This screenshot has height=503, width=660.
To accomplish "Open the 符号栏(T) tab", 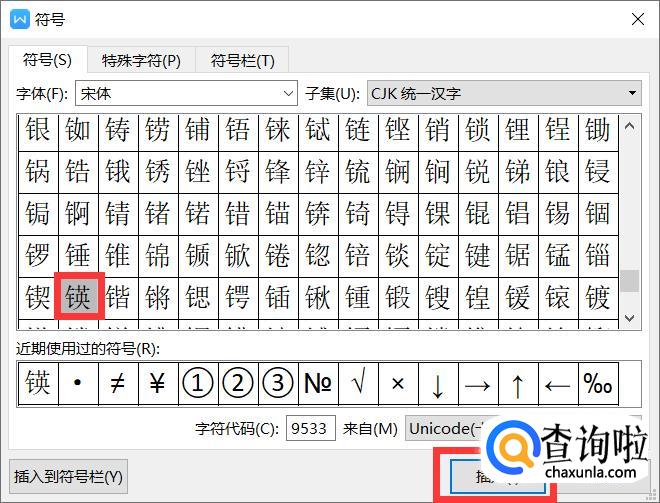I will (242, 61).
